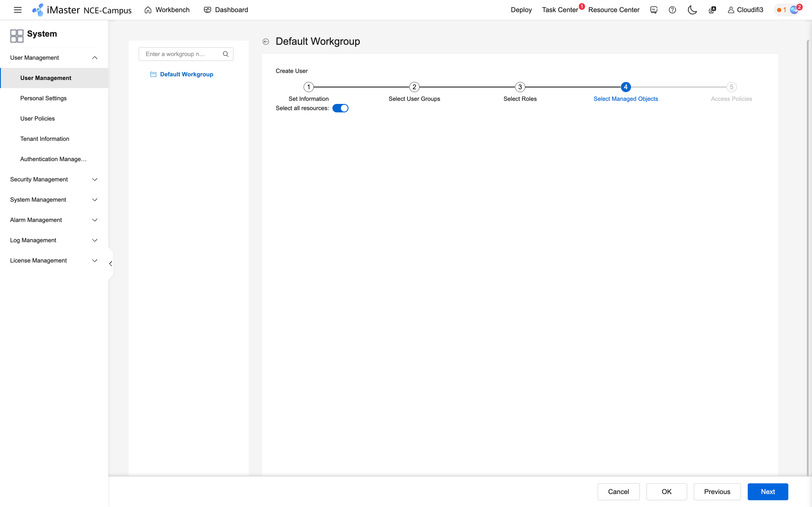
Task: Switch to the old version interface
Action: [x=653, y=10]
